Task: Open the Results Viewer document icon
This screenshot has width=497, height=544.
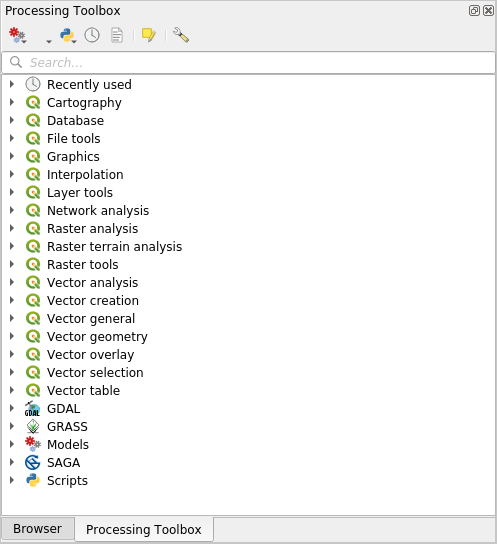Action: pyautogui.click(x=117, y=35)
